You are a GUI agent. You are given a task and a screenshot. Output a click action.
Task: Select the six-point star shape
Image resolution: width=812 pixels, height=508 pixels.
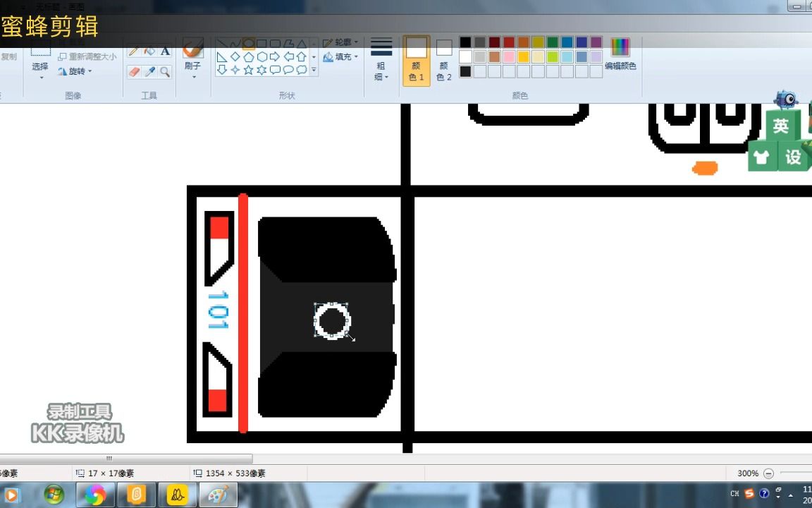pos(262,69)
